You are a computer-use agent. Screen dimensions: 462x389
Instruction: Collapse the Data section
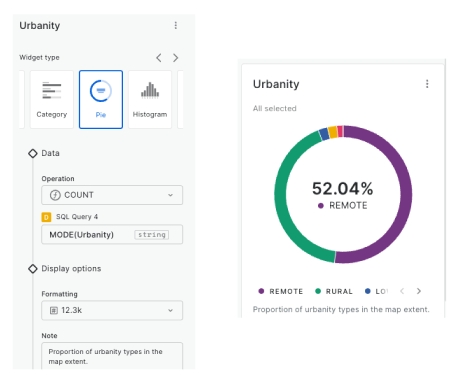coord(33,153)
